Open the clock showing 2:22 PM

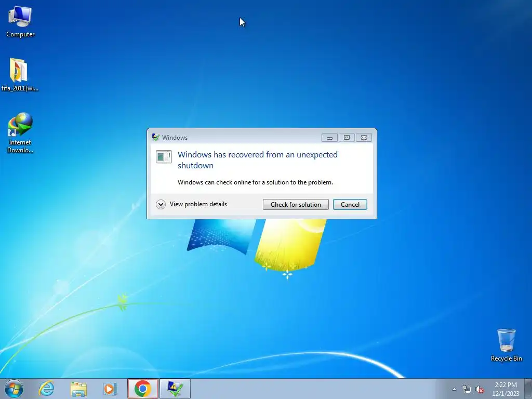(506, 389)
